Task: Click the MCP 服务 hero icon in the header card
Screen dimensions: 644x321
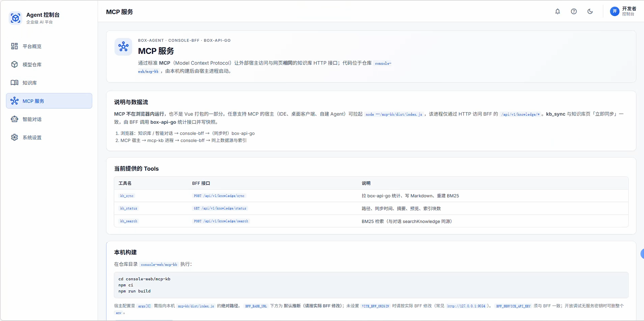Action: (123, 47)
